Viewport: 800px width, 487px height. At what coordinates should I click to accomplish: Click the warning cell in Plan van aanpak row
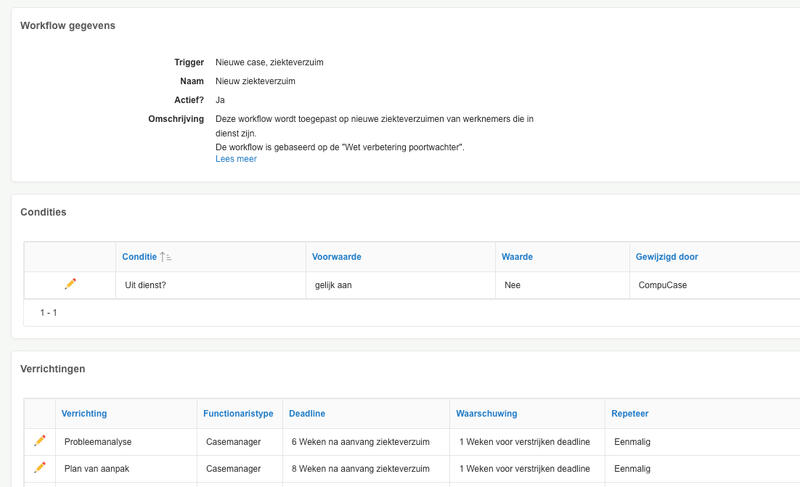tap(527, 469)
